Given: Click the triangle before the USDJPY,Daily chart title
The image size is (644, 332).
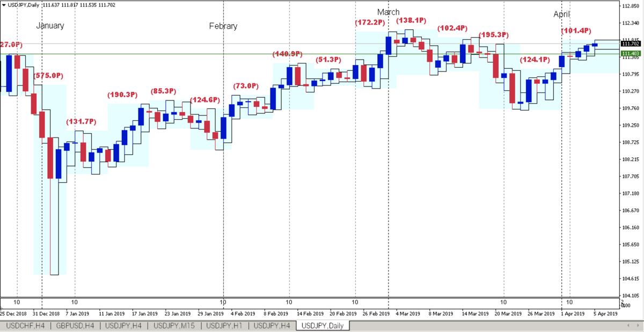Looking at the screenshot, I should pyautogui.click(x=3, y=5).
